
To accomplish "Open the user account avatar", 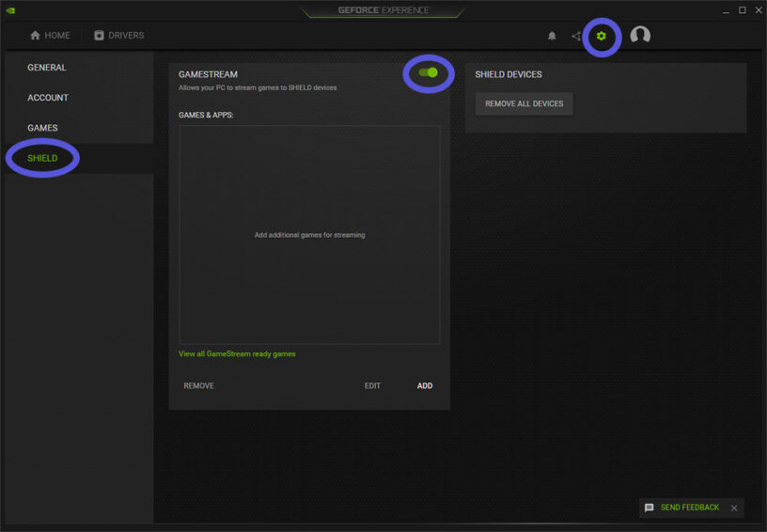I will click(640, 35).
